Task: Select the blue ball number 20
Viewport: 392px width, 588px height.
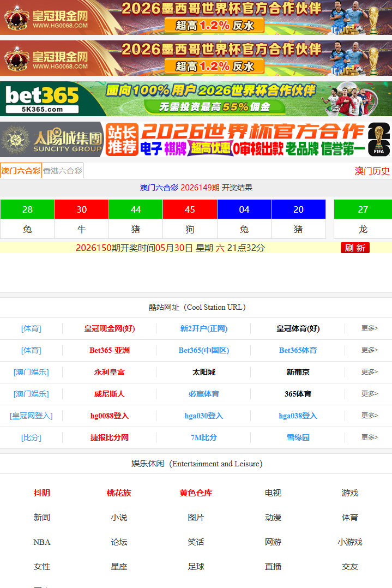Action: [298, 209]
